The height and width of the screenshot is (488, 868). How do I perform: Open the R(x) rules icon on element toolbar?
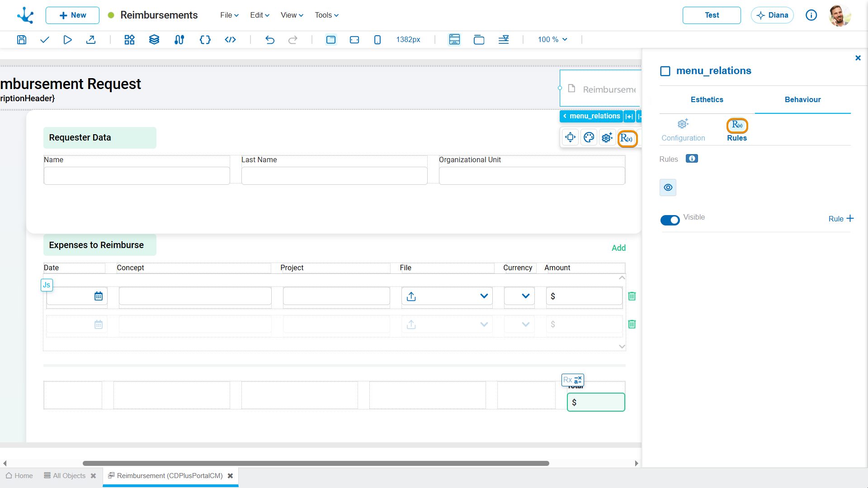point(627,138)
